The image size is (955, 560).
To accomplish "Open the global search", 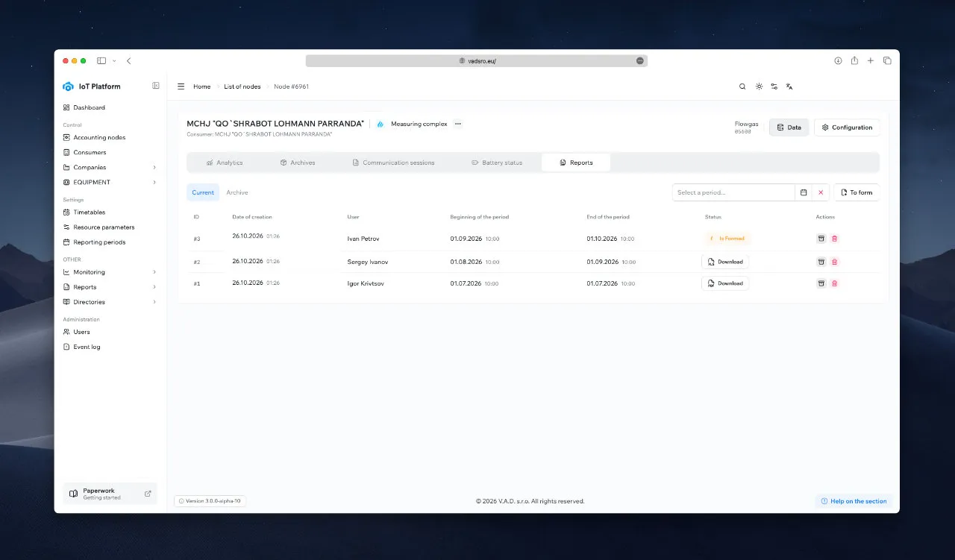I will [742, 86].
